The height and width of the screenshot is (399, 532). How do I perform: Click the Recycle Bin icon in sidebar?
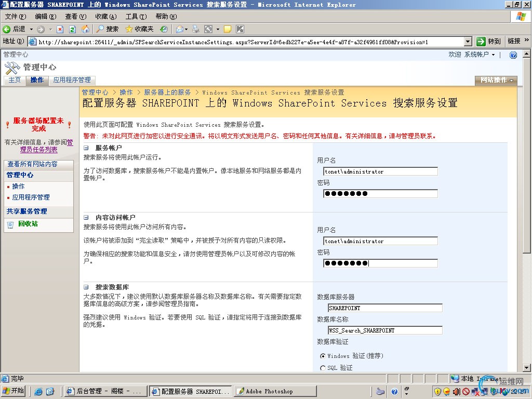point(10,224)
